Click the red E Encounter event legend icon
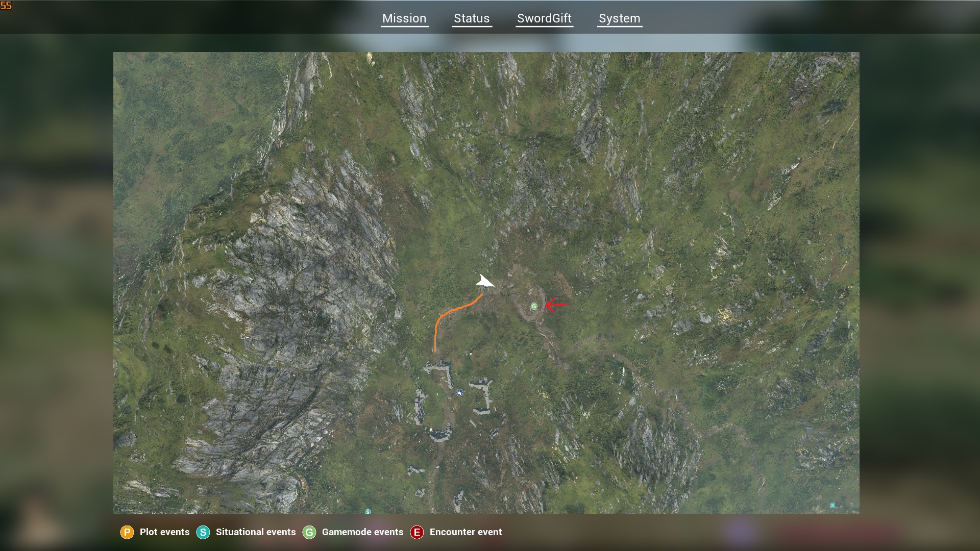Image resolution: width=980 pixels, height=551 pixels. pyautogui.click(x=417, y=532)
